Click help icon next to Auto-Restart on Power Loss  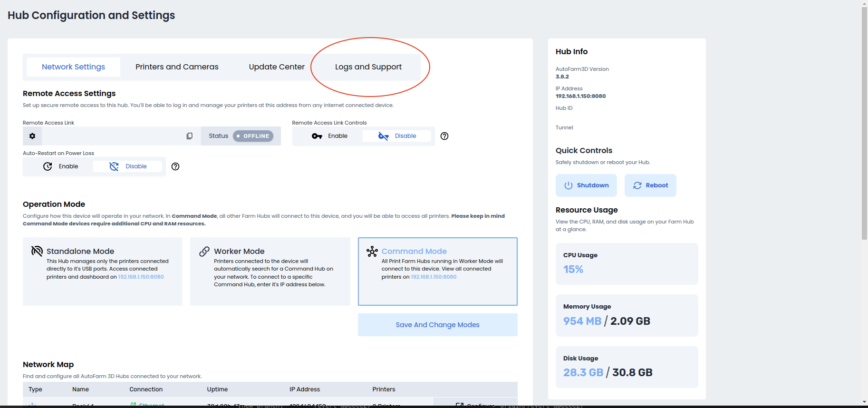pyautogui.click(x=175, y=166)
